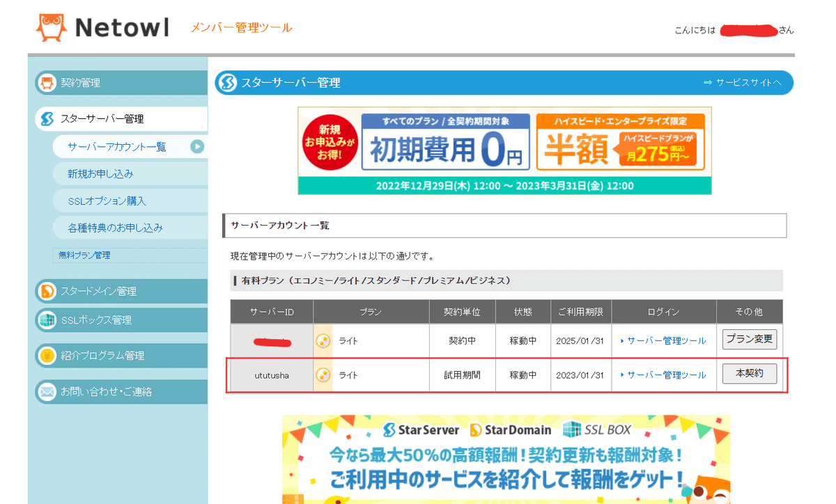This screenshot has width=836, height=504.
Task: Open SSLボックス管理 in the sidebar
Action: [x=121, y=320]
